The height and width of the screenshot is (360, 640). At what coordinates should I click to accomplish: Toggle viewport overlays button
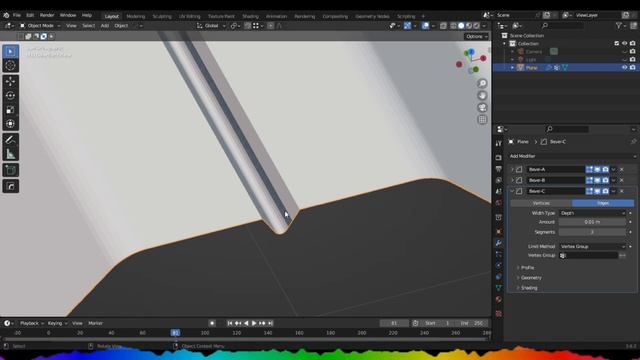pos(425,26)
